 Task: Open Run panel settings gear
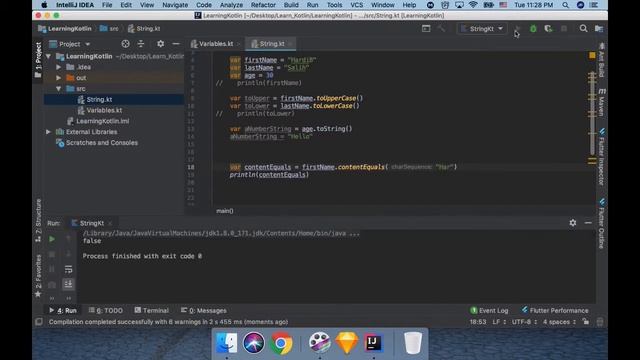573,223
